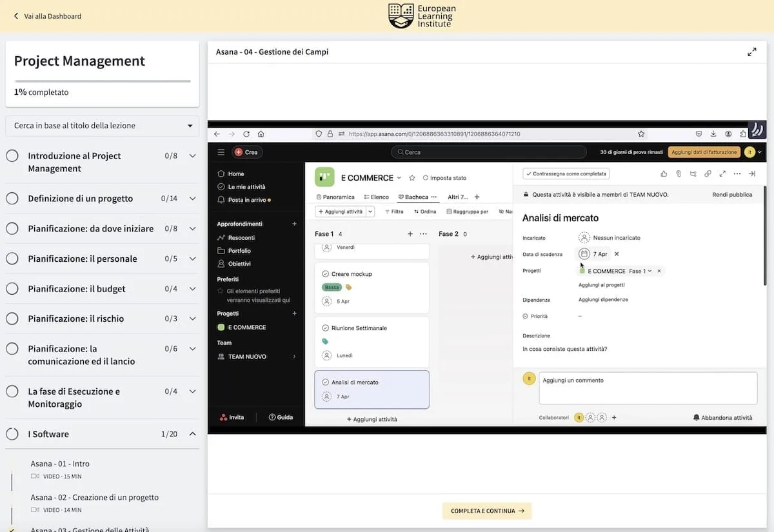Expand the Pianificazione: il budget section
The width and height of the screenshot is (774, 532).
pyautogui.click(x=192, y=289)
